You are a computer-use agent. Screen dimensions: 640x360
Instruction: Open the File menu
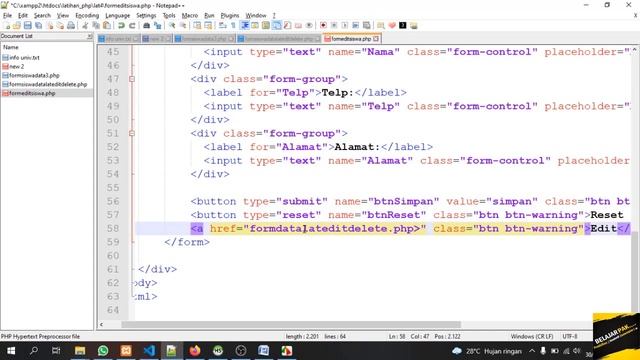[7, 16]
